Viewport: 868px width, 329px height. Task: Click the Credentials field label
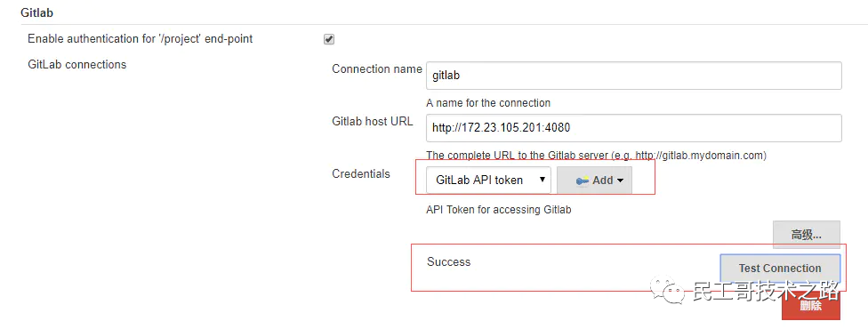click(x=361, y=174)
